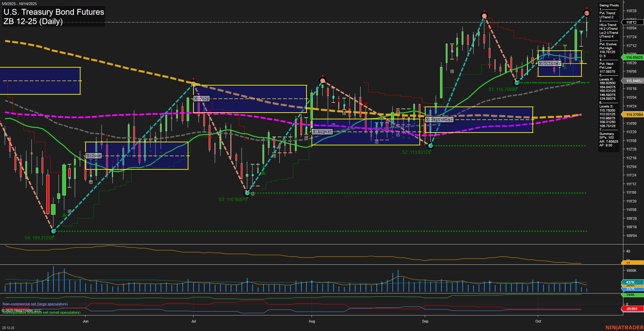The image size is (644, 331).
Task: Select the M:October range box label
Action: point(550,63)
